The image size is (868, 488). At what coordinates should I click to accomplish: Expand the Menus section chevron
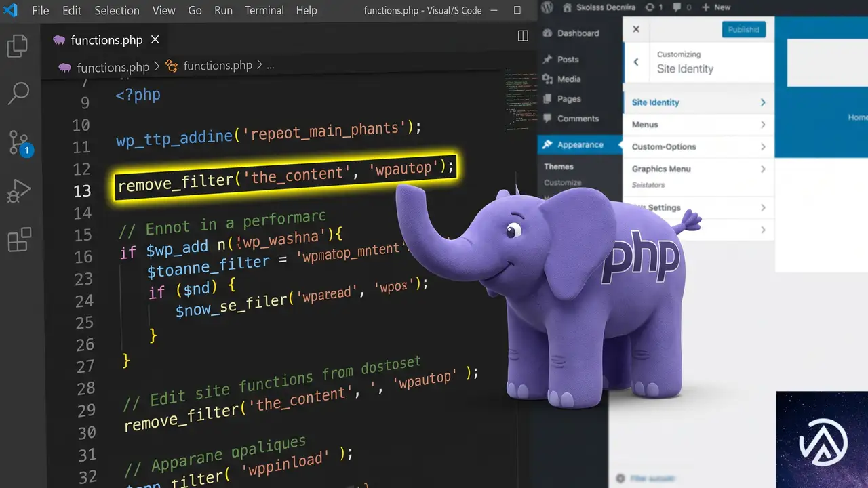pos(763,125)
